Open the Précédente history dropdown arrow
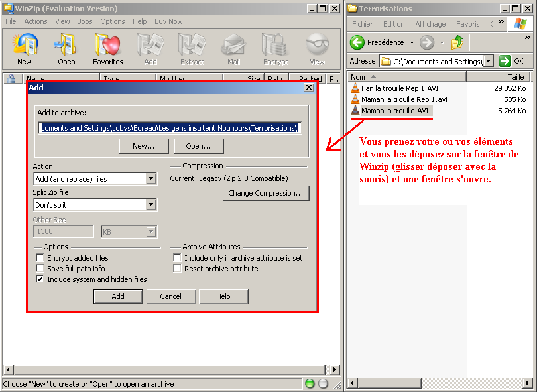 (x=412, y=43)
